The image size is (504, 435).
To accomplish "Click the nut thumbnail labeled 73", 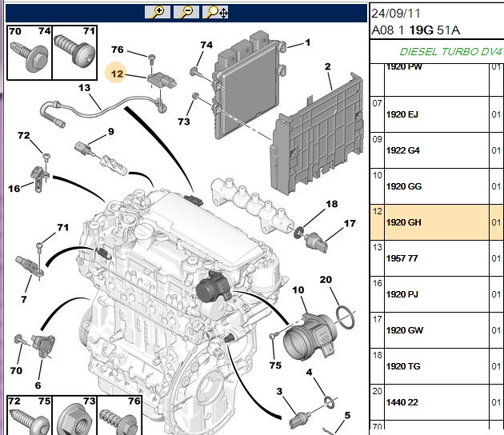I will tap(74, 415).
